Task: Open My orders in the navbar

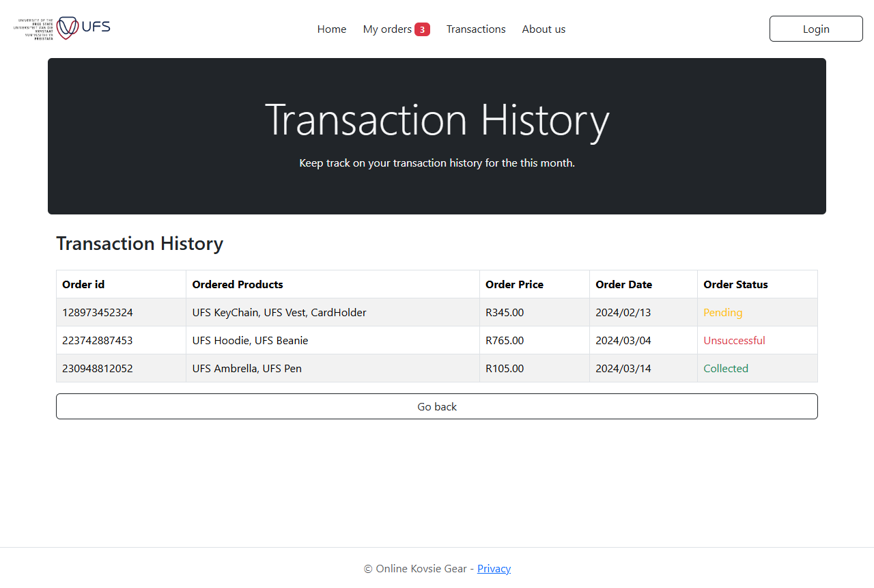Action: 387,29
